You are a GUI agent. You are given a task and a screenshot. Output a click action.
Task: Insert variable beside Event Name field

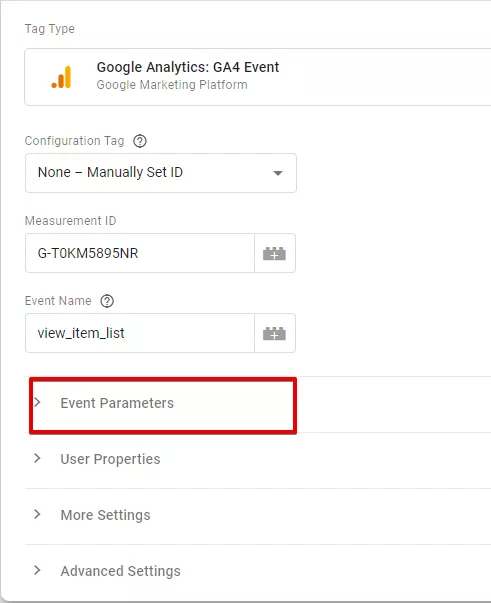pyautogui.click(x=275, y=333)
